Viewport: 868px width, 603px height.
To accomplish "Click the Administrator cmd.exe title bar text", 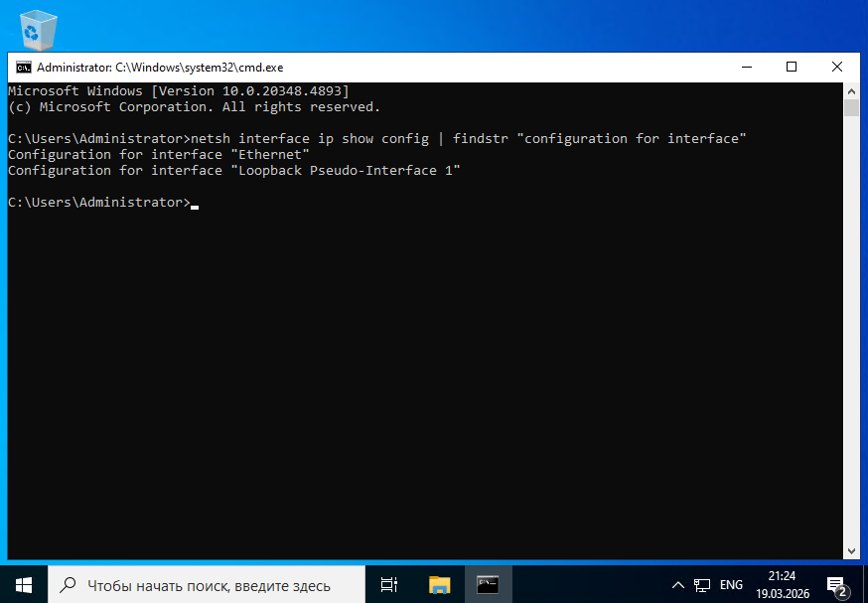I will [160, 68].
